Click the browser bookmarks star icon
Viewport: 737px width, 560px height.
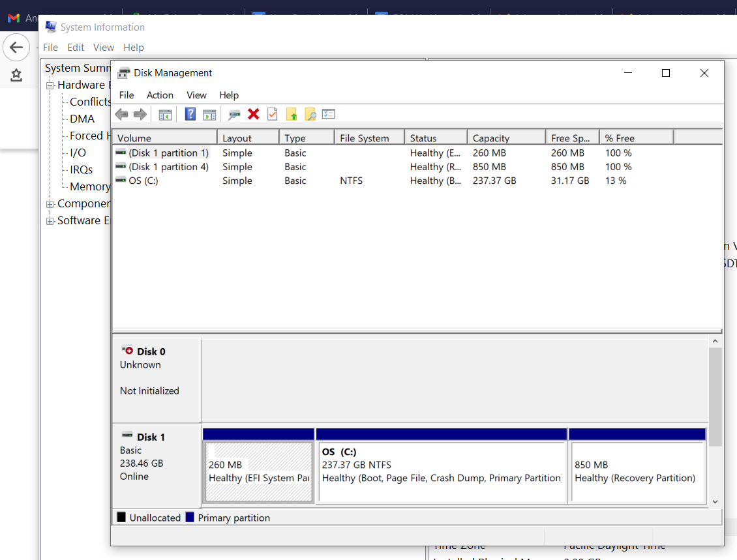coord(16,75)
